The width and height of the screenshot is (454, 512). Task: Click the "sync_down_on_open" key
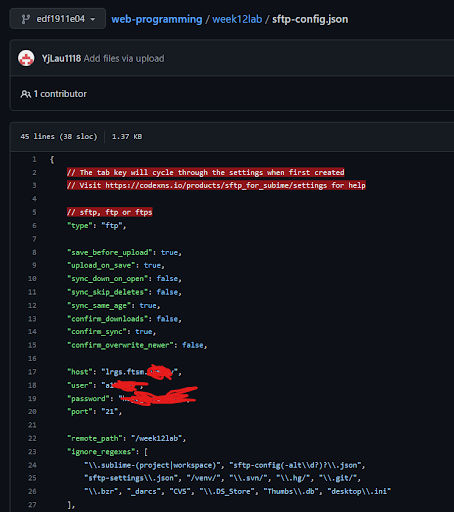coord(109,278)
